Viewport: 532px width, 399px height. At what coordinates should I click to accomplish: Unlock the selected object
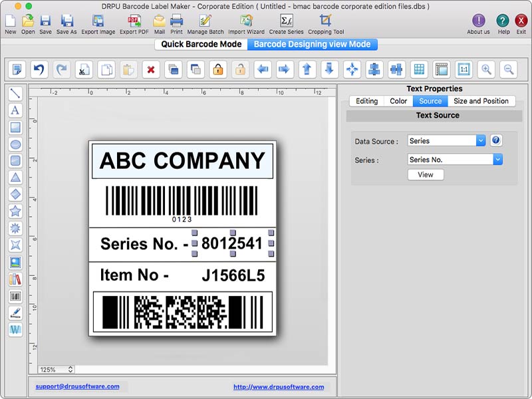tap(240, 70)
